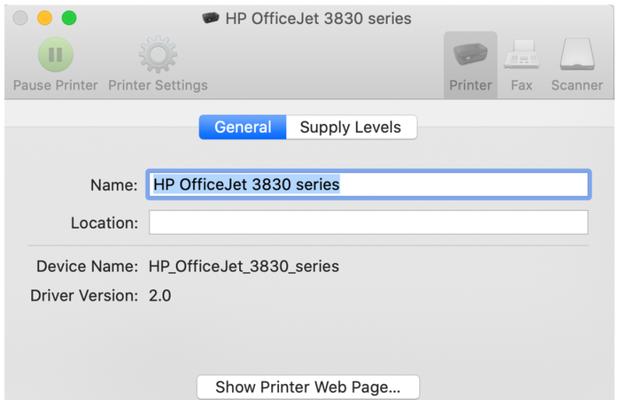The height and width of the screenshot is (400, 620).
Task: Open the Printer Settings gear icon
Action: pyautogui.click(x=157, y=54)
